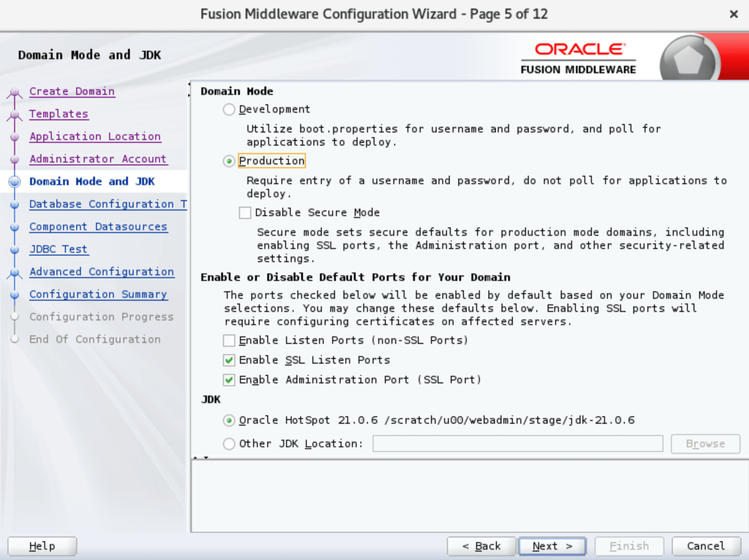Click the navigation pane splitter arrows

point(189,90)
